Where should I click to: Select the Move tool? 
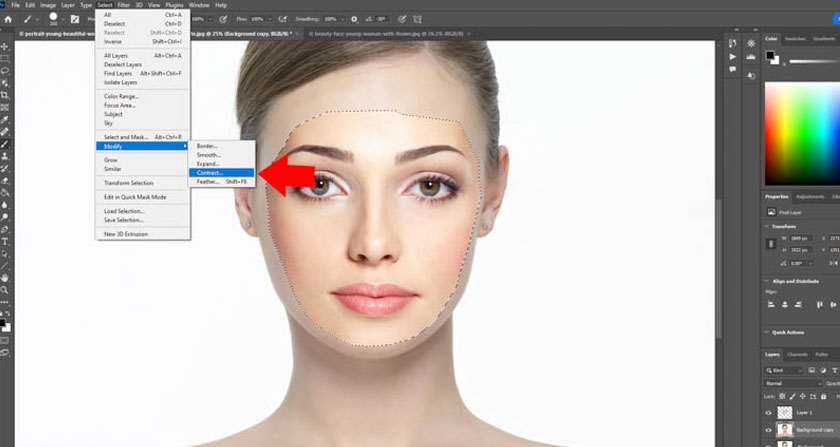tap(5, 46)
